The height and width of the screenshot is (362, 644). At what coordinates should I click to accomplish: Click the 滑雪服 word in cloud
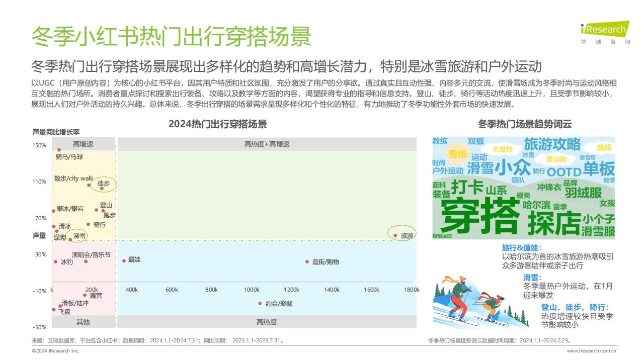tap(598, 231)
